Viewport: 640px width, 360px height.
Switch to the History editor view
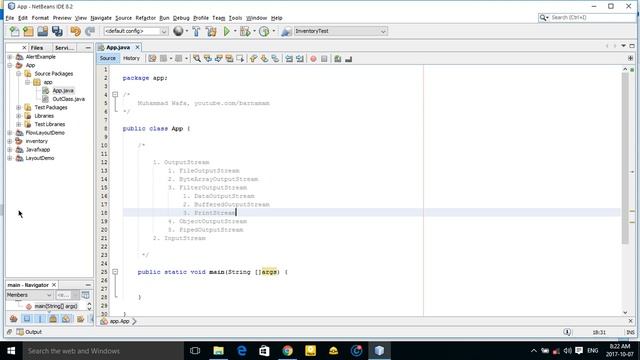[131, 58]
